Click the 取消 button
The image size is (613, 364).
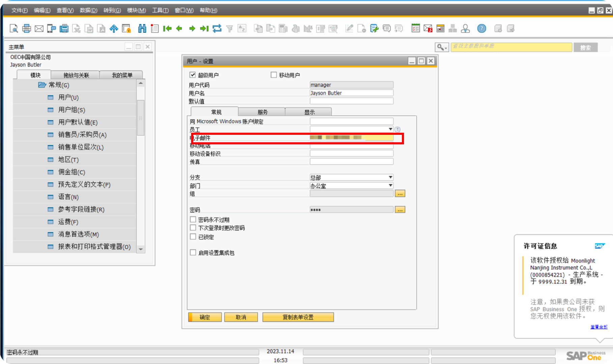[x=241, y=317]
